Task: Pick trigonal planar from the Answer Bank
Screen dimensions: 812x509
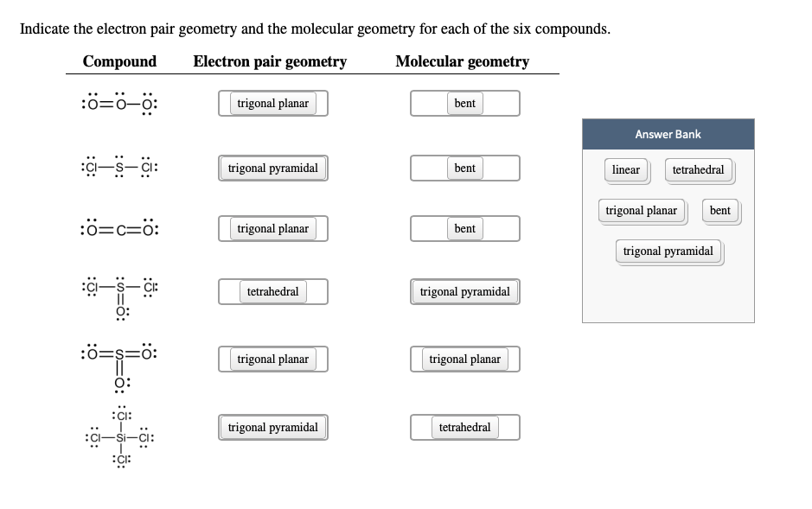Action: 641,211
